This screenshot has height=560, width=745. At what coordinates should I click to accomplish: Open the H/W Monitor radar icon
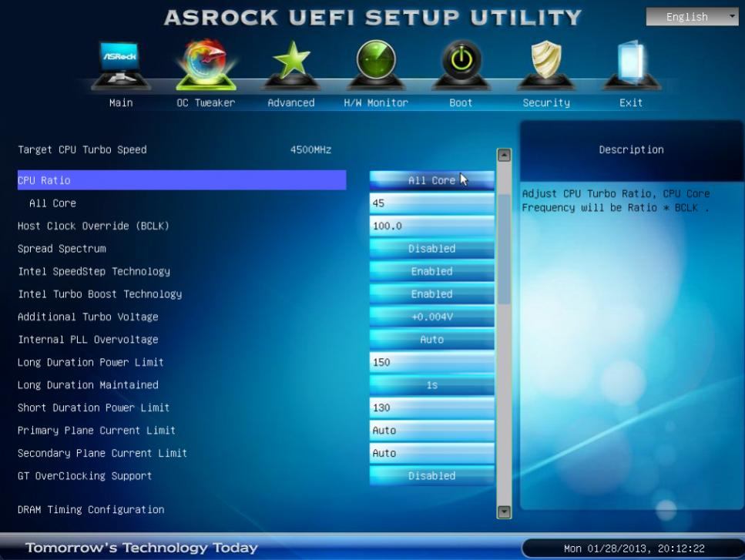tap(376, 65)
